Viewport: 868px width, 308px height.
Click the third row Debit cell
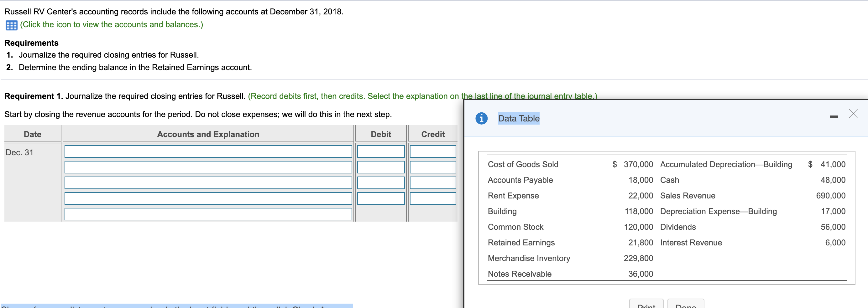[380, 183]
